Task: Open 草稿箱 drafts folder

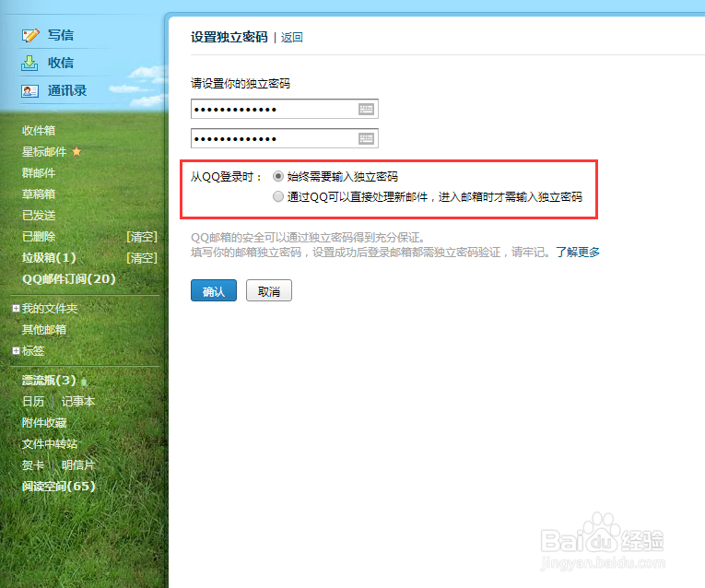Action: 39,194
